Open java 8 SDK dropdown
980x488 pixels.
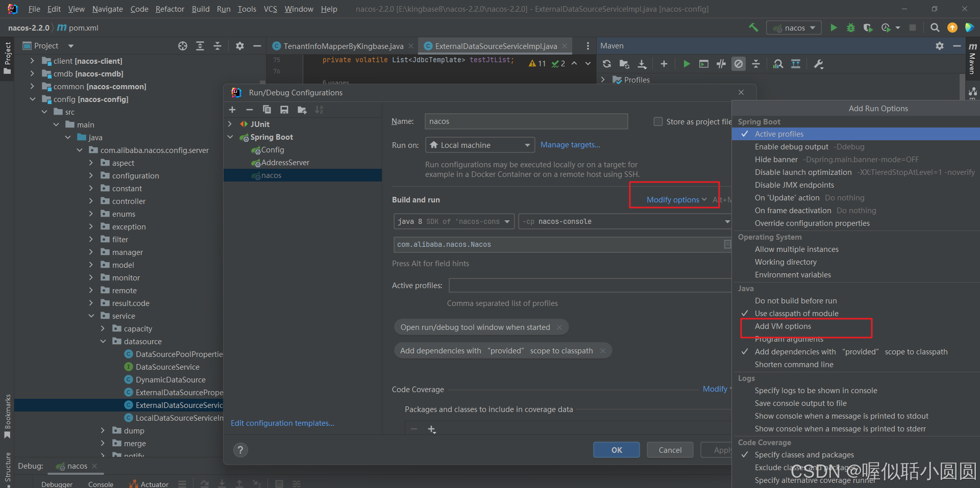tap(454, 222)
